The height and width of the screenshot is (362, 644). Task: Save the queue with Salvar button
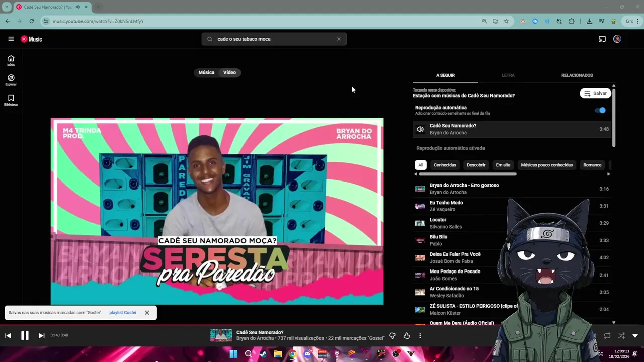pyautogui.click(x=595, y=93)
